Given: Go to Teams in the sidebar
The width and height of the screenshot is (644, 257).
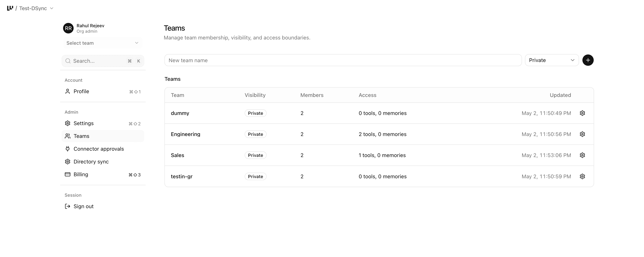Looking at the screenshot, I should (x=103, y=136).
